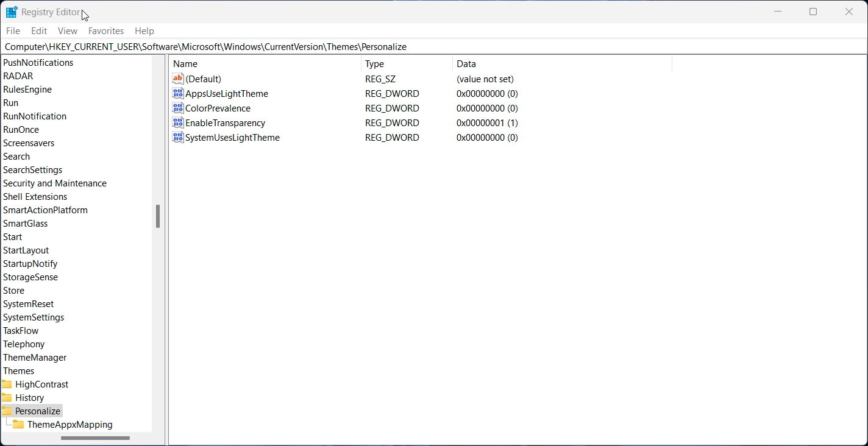
Task: Click the ThemeAppxMapping folder icon
Action: (x=19, y=425)
